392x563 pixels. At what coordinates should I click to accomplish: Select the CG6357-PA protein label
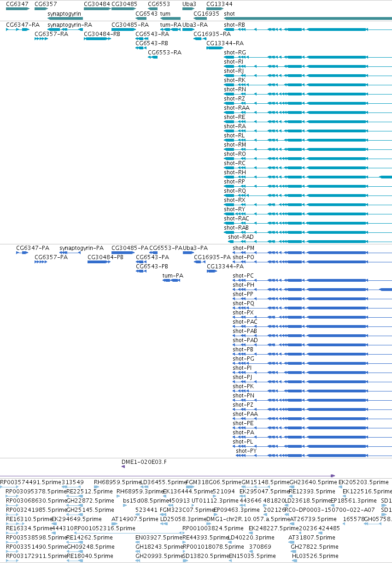click(51, 257)
